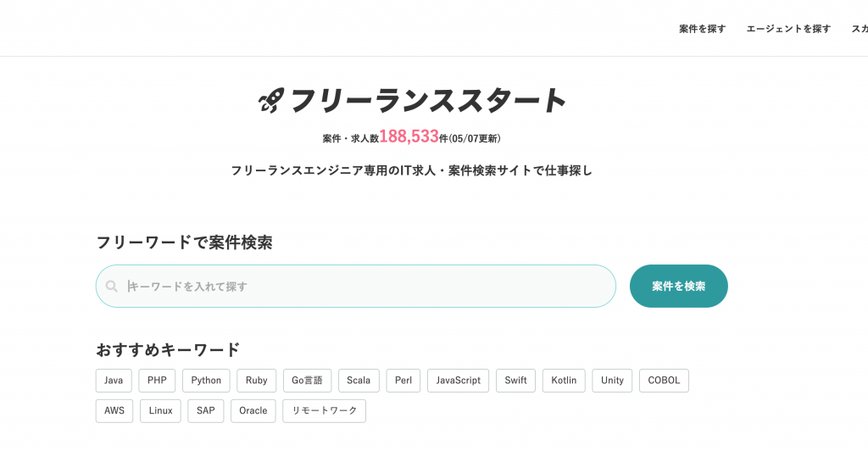
Task: Click the 188,533 job count number
Action: click(x=409, y=136)
